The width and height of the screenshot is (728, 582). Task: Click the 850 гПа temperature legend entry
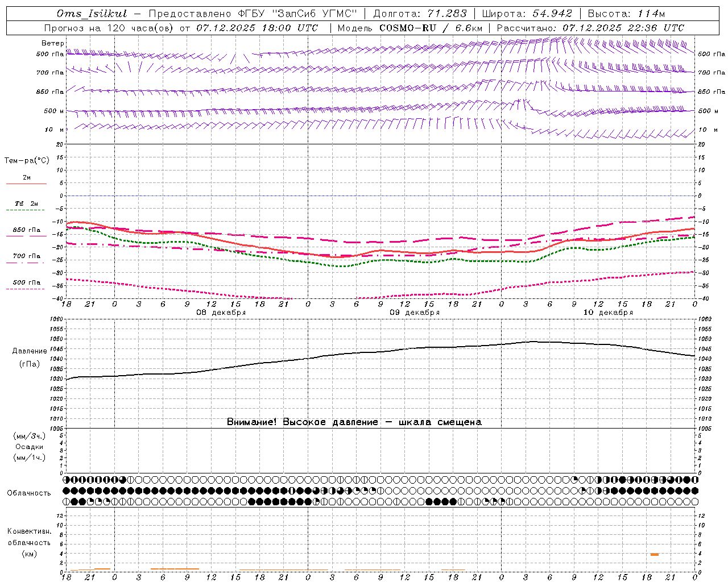tap(26, 232)
